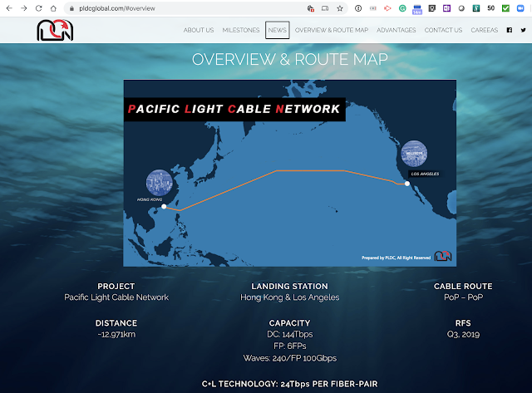The height and width of the screenshot is (393, 532).
Task: Click the 'Waves: 240/FP 100Gbps' text
Action: 290,358
